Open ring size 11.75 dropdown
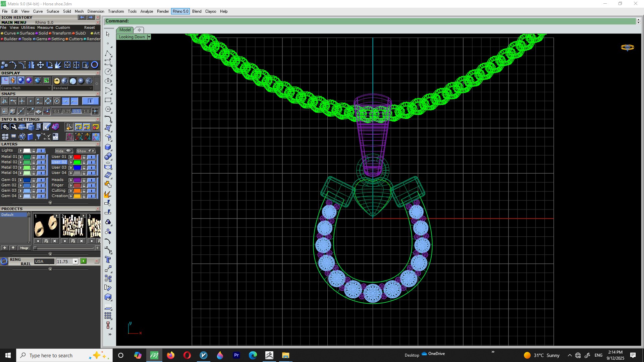 [x=75, y=261]
